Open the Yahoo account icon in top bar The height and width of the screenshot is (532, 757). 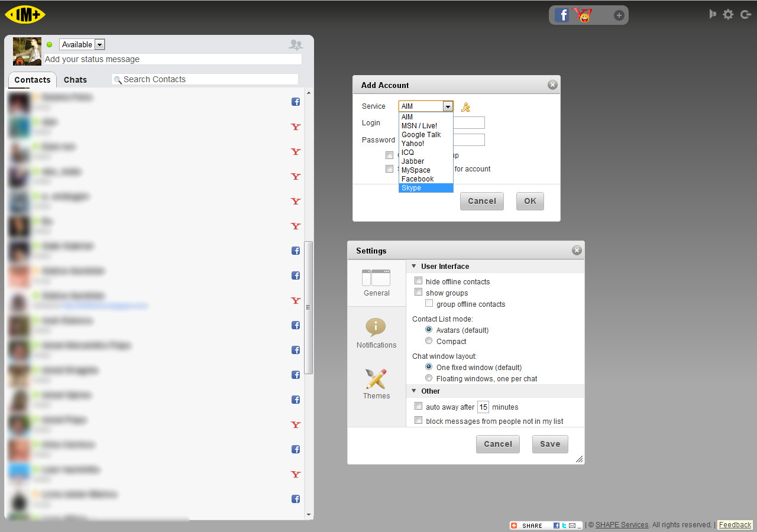pyautogui.click(x=583, y=15)
